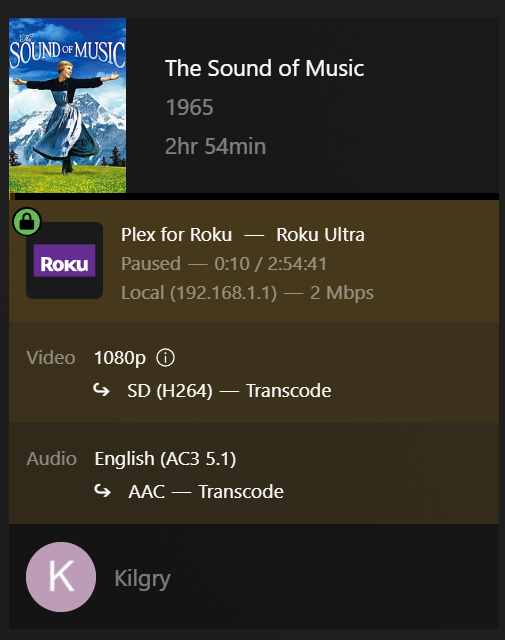This screenshot has width=505, height=640.
Task: Click the Roku Ultra device name
Action: click(x=320, y=235)
